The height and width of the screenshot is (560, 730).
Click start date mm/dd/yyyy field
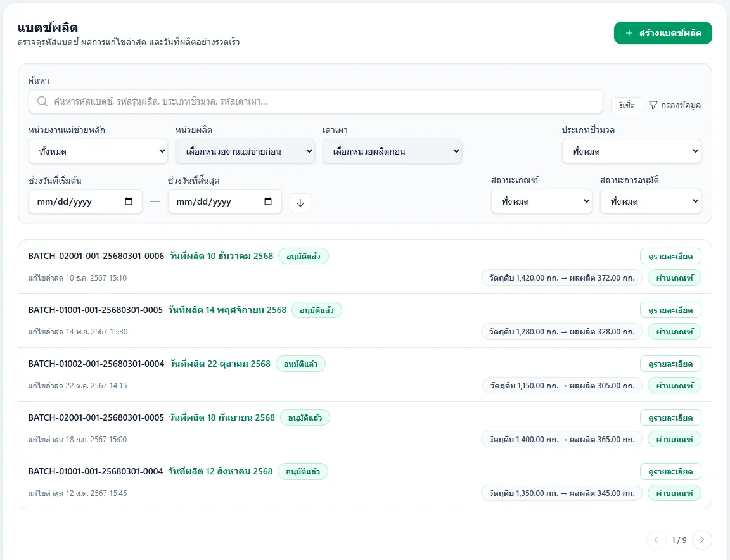85,201
